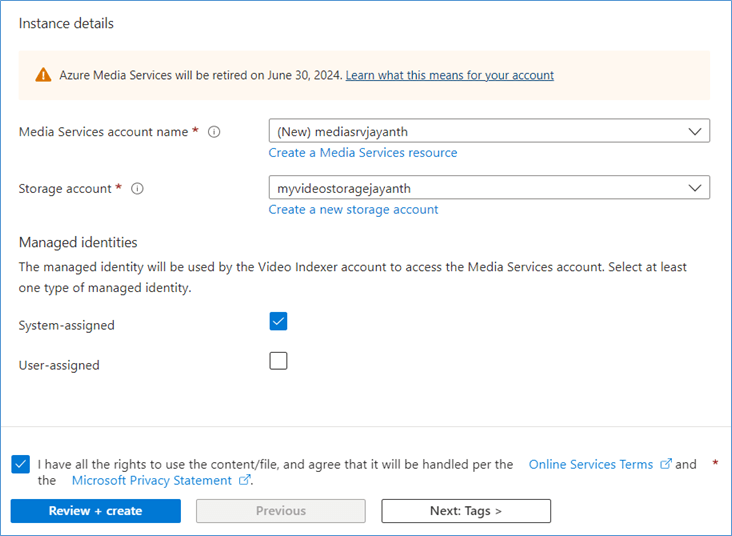This screenshot has width=732, height=536.
Task: Enable the User-assigned managed identity checkbox
Action: pos(278,361)
